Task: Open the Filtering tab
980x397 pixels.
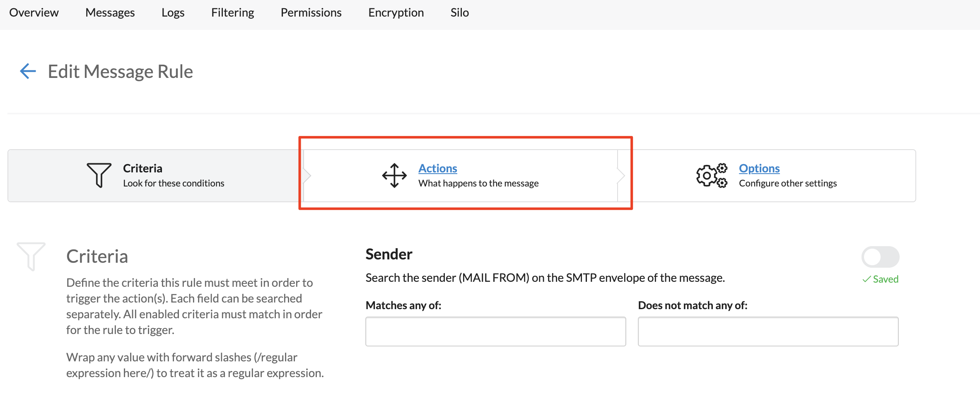Action: [232, 13]
